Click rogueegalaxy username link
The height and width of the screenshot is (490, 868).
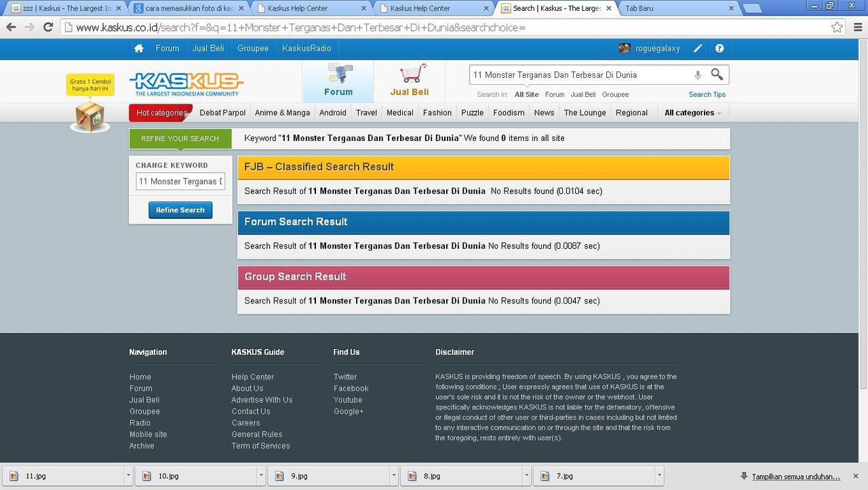pyautogui.click(x=657, y=48)
